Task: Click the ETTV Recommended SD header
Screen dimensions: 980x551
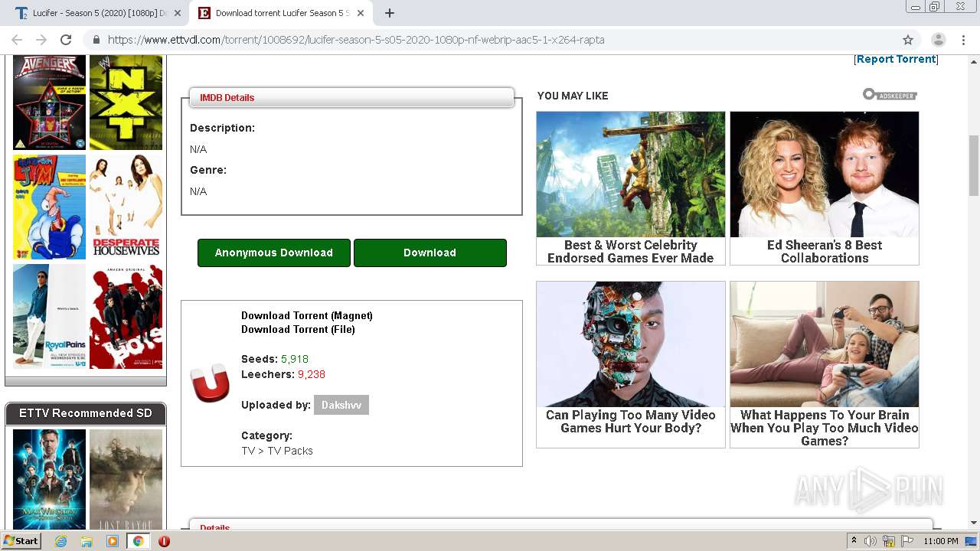Action: coord(86,413)
